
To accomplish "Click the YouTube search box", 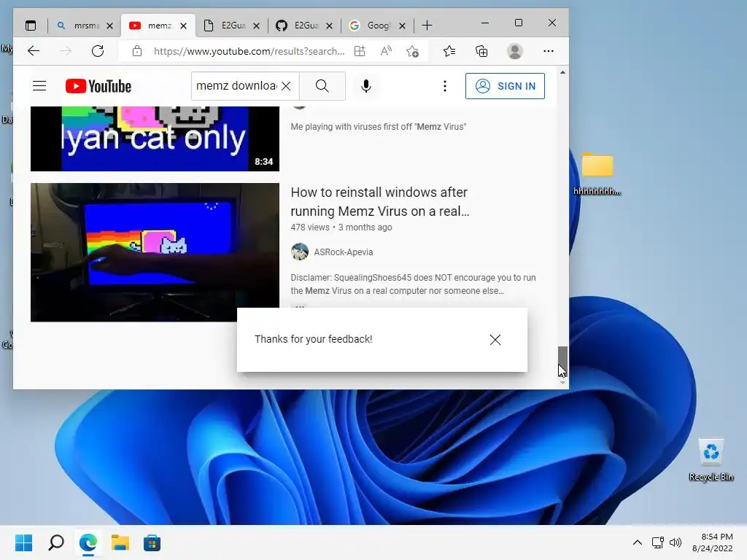I will click(237, 86).
